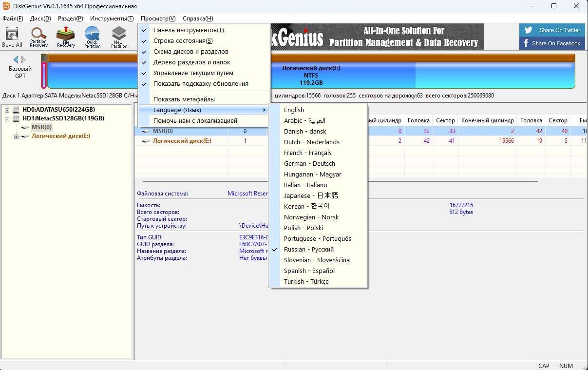
Task: Select Russian - Русский language option
Action: 318,250
